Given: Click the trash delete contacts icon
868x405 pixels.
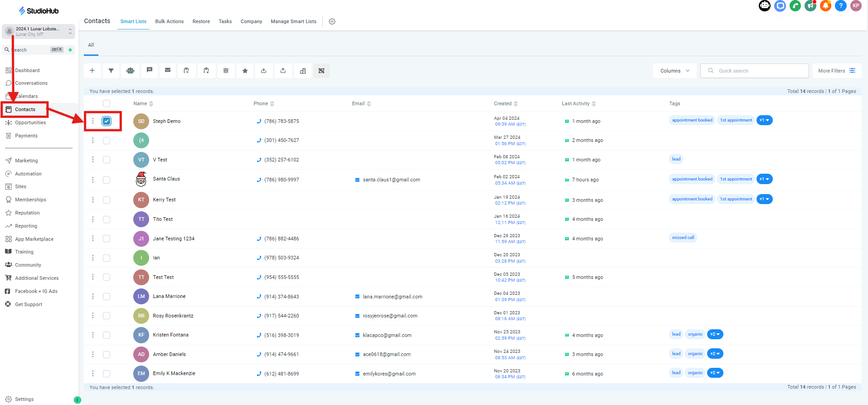Looking at the screenshot, I should tap(226, 71).
